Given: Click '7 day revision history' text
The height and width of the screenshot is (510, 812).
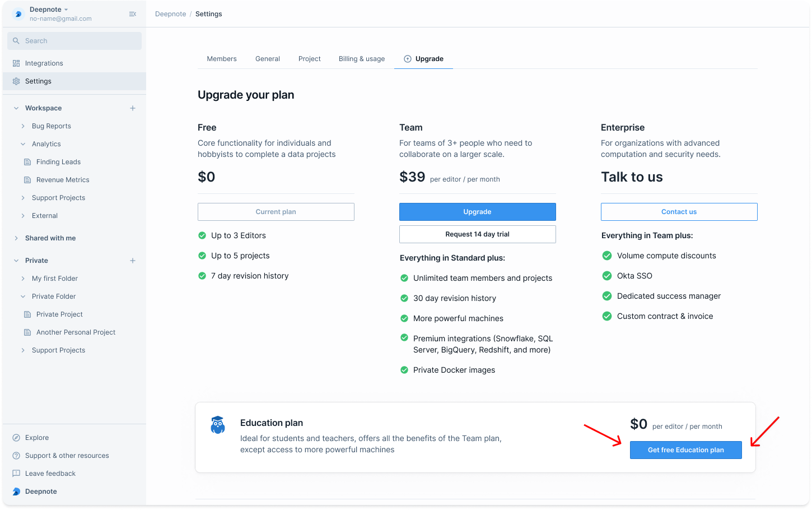Looking at the screenshot, I should click(250, 276).
